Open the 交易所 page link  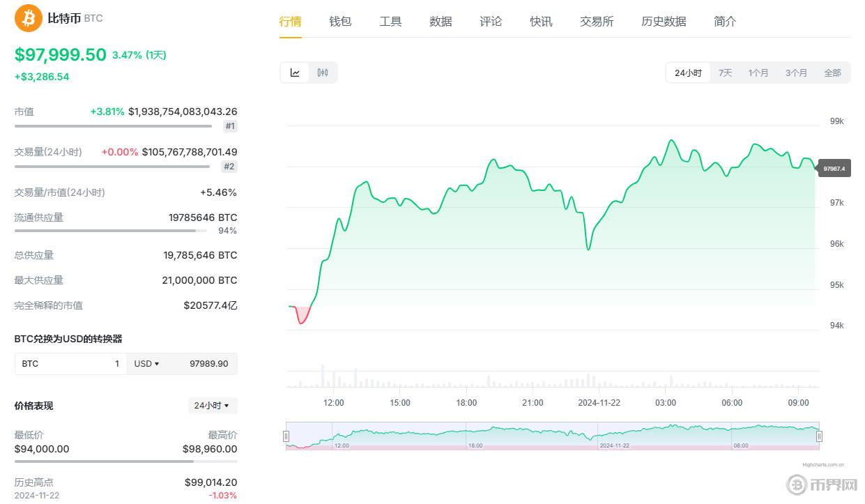coord(597,21)
